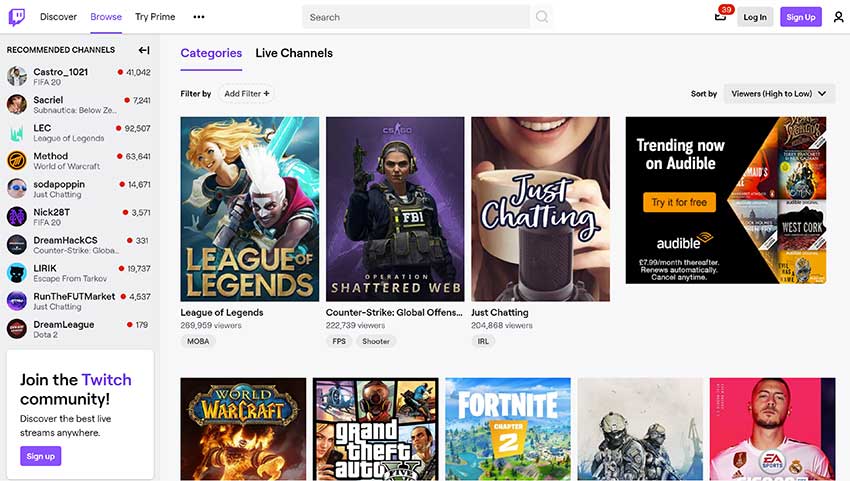
Task: Click the Just Chatting category title link
Action: pos(499,312)
